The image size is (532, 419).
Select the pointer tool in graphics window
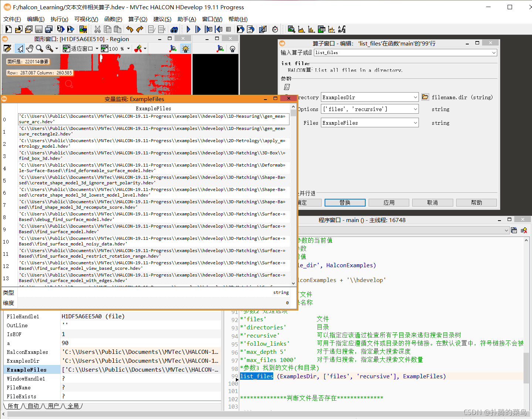tap(20, 48)
